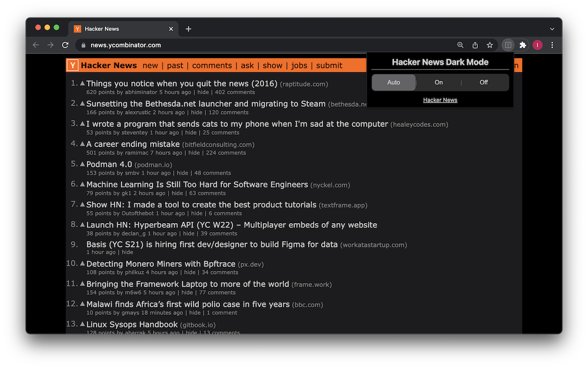This screenshot has height=368, width=588.
Task: Upvote the Framework Laptop story
Action: click(83, 284)
